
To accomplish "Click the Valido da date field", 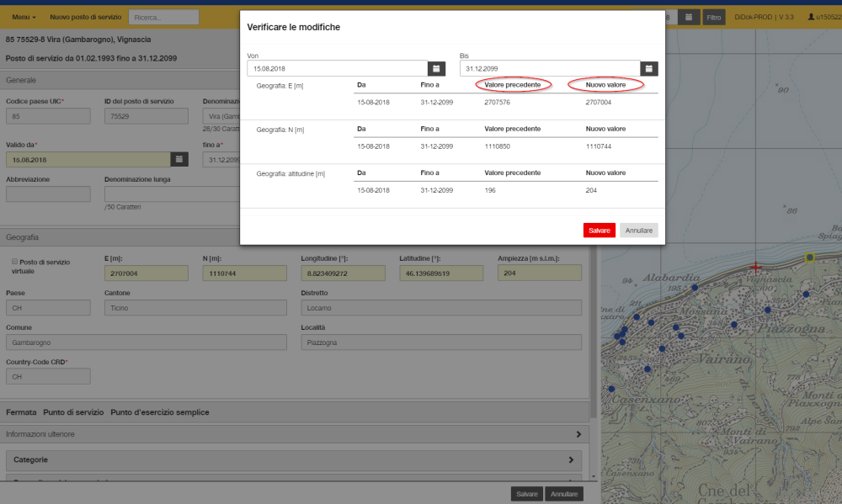I will [x=88, y=159].
